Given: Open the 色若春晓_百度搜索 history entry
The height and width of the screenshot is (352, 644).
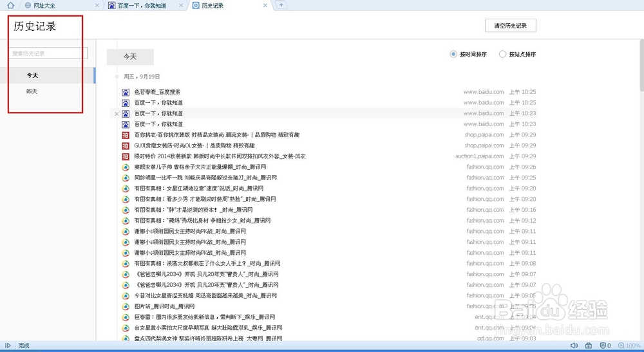Looking at the screenshot, I should click(157, 92).
